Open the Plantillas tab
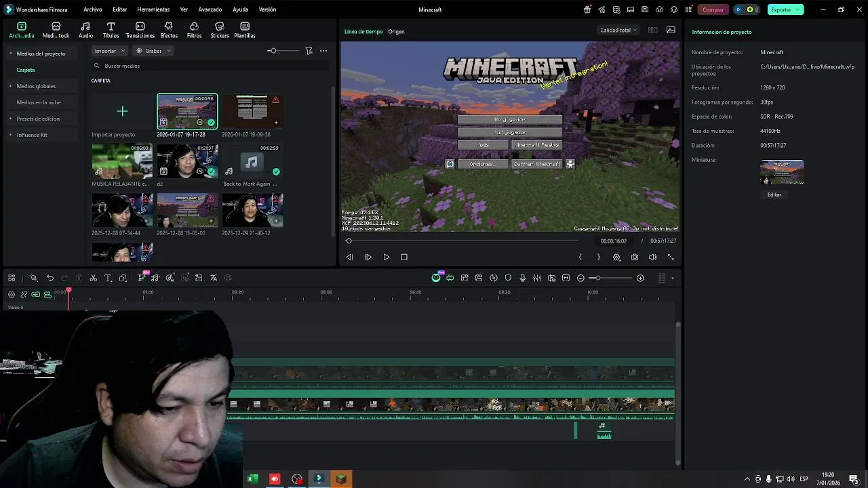The width and height of the screenshot is (868, 488). (x=245, y=30)
